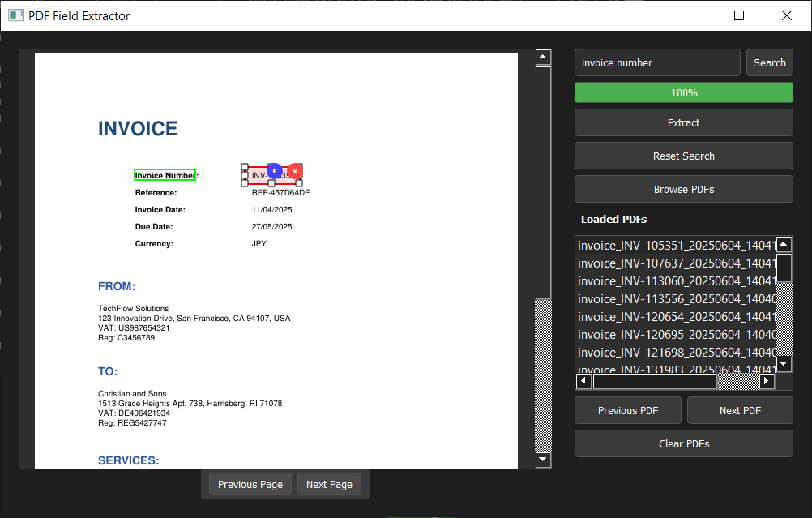Click the Extract button
The width and height of the screenshot is (812, 518).
tap(683, 122)
